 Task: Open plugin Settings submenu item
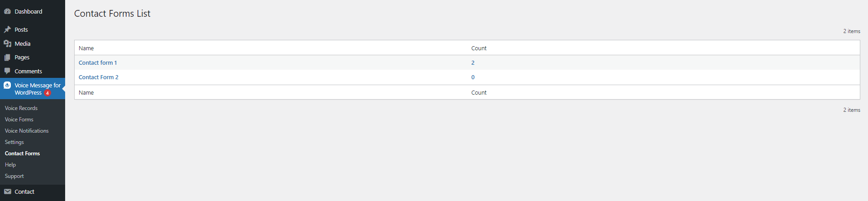tap(14, 142)
